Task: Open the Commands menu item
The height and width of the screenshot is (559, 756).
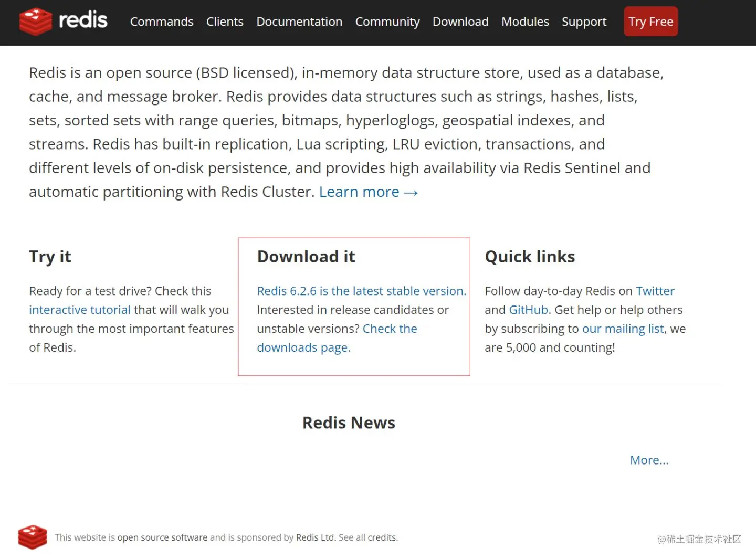Action: (x=162, y=22)
